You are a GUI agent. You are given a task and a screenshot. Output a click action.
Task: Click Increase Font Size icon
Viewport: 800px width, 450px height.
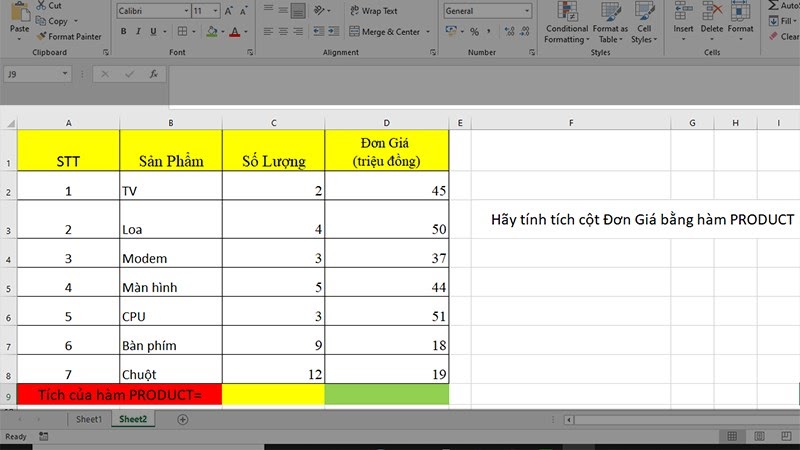point(229,11)
